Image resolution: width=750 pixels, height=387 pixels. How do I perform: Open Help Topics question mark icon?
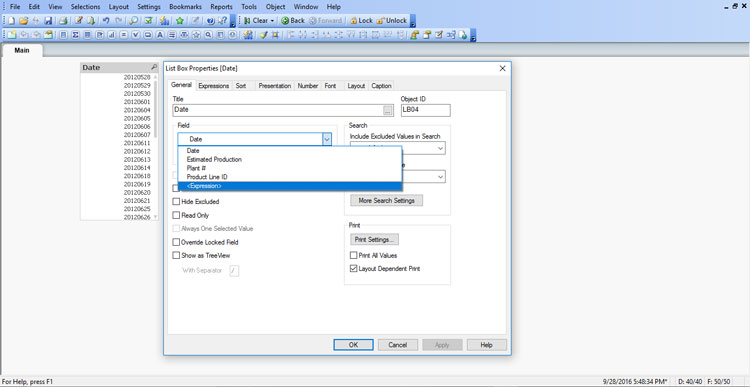click(210, 21)
